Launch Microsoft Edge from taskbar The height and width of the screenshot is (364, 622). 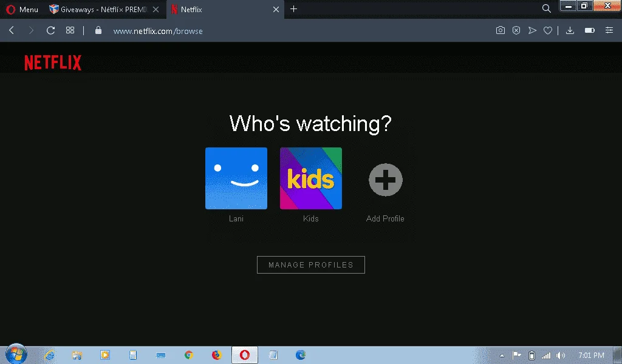tap(301, 355)
